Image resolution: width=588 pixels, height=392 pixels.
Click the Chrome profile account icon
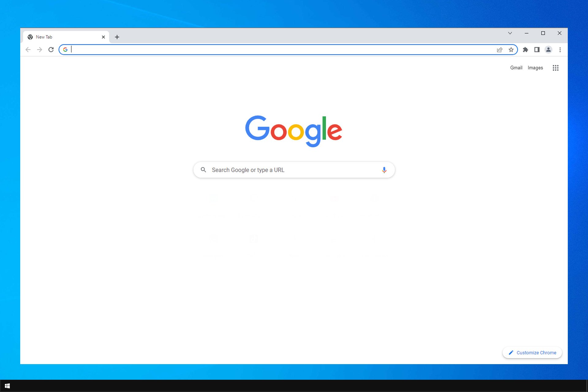pos(548,49)
